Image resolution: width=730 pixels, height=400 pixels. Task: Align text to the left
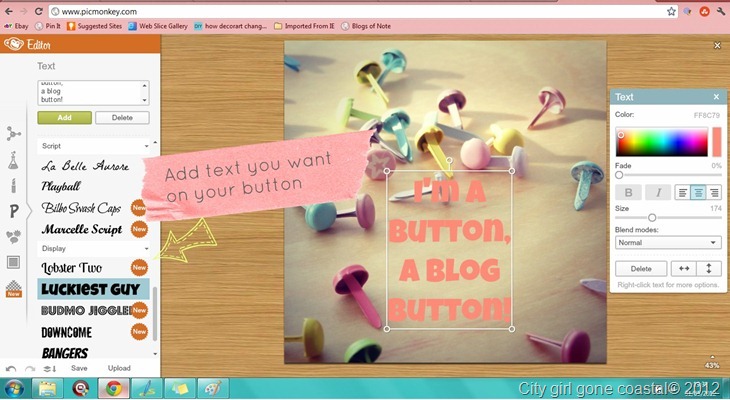click(x=683, y=192)
